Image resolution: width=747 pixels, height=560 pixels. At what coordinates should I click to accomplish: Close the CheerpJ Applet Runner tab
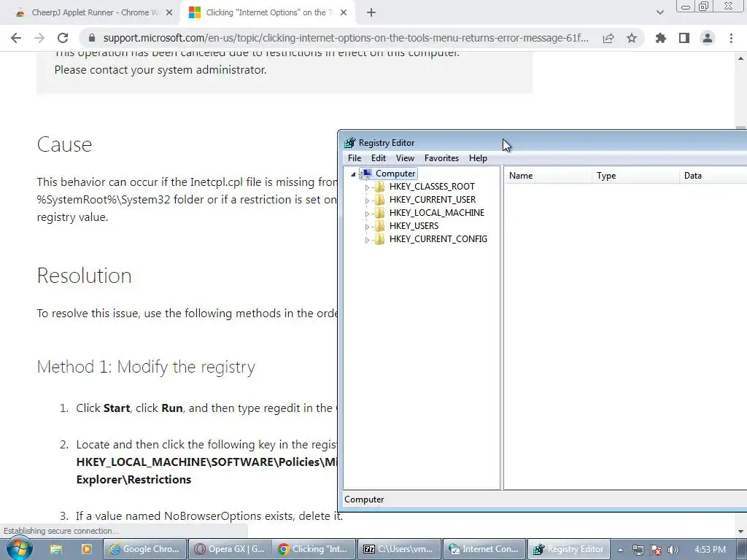click(x=169, y=13)
